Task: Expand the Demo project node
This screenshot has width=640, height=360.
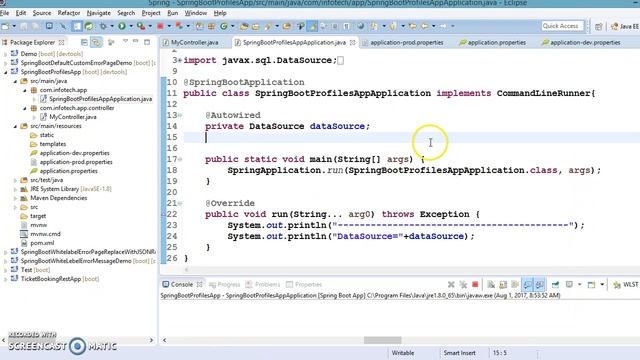Action: [5, 54]
